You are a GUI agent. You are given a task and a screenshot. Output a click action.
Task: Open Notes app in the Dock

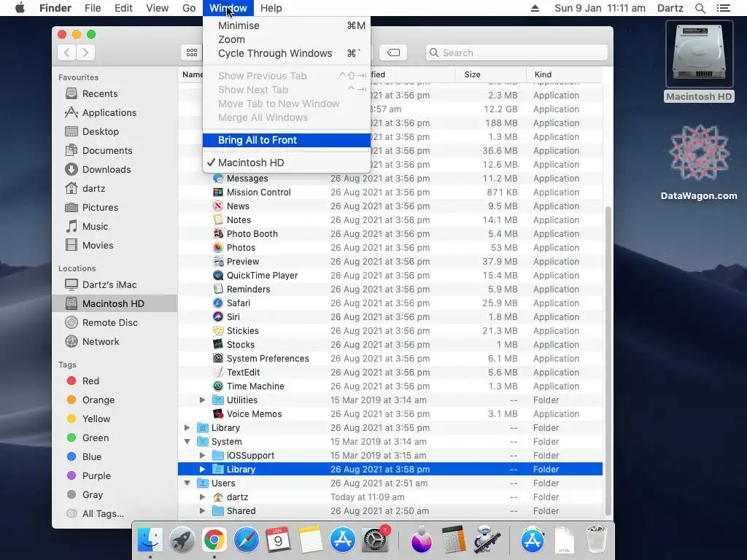tap(310, 540)
